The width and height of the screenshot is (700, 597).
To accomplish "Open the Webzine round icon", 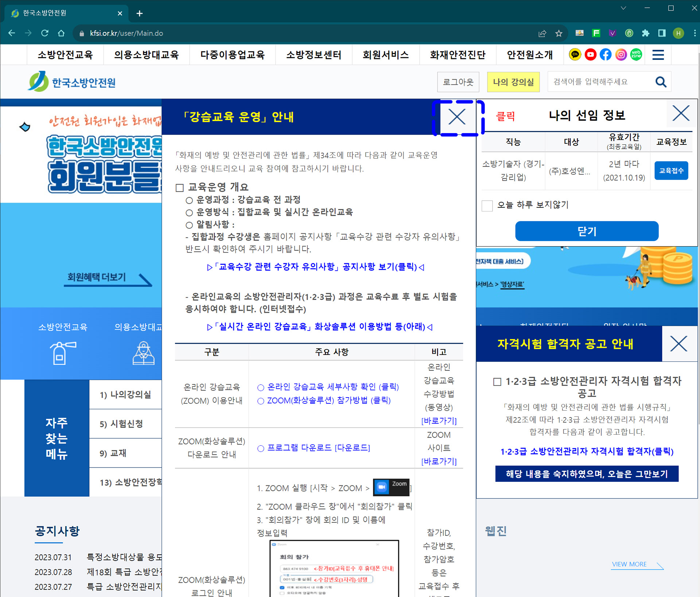I will (x=636, y=55).
